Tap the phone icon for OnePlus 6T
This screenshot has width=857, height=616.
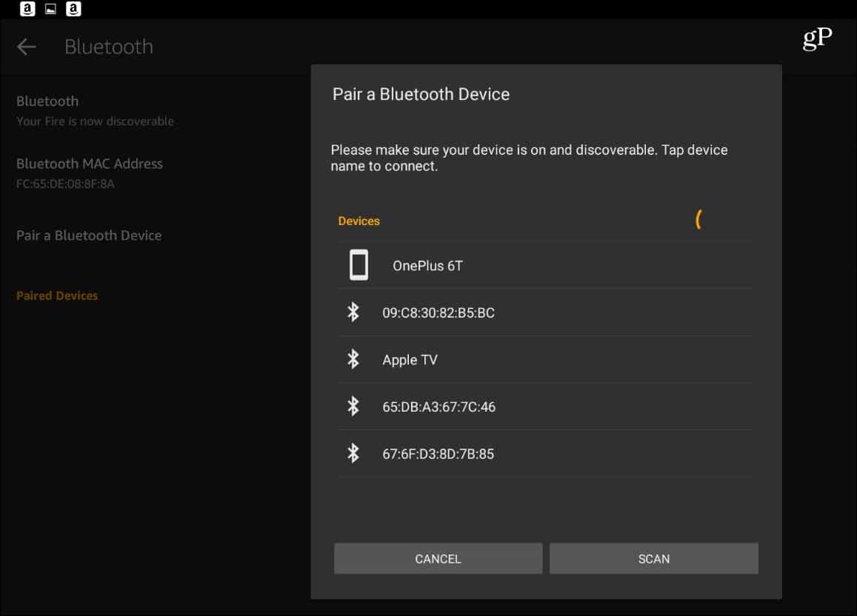(359, 265)
